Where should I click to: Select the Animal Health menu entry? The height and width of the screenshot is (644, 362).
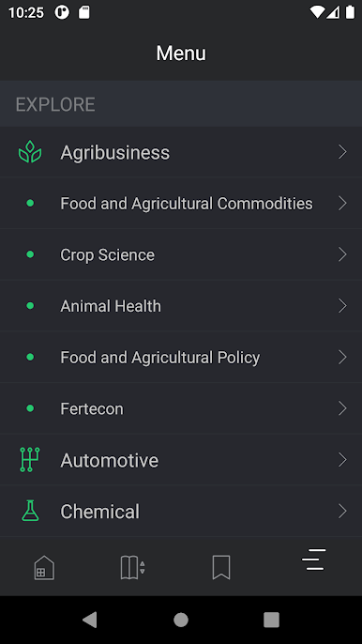coord(181,306)
